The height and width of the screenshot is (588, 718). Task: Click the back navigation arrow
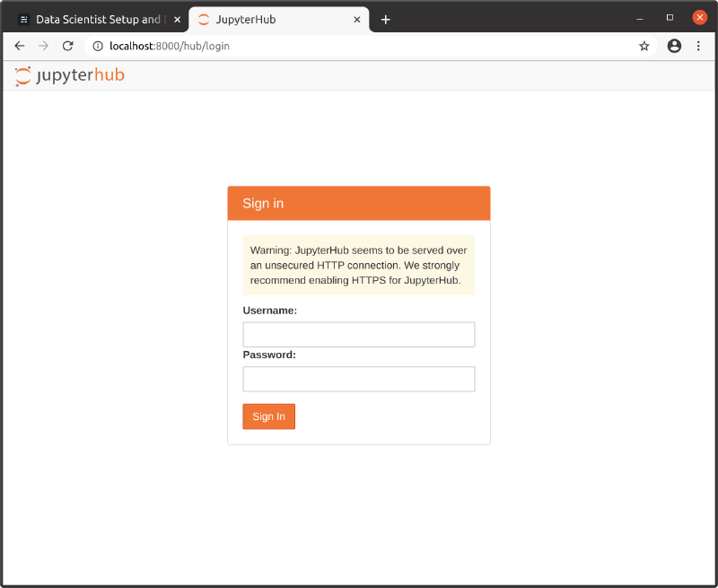coord(19,46)
